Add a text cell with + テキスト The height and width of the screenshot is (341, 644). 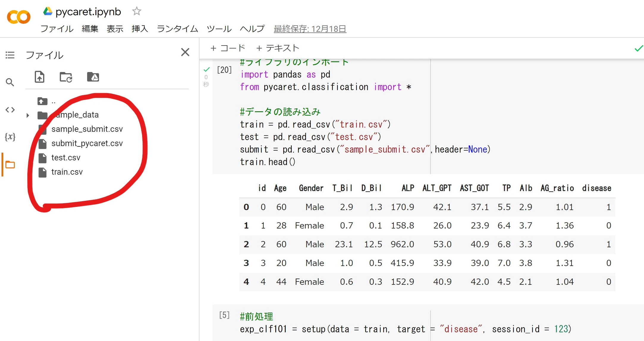point(277,48)
